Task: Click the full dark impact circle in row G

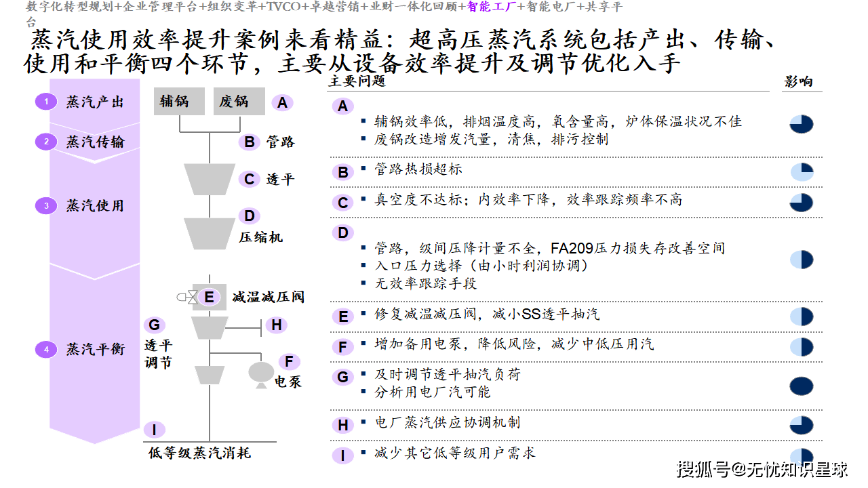Action: pos(801,386)
